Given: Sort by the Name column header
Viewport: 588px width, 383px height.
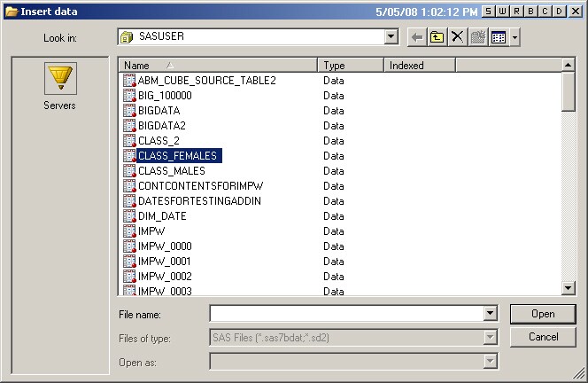Looking at the screenshot, I should click(217, 65).
